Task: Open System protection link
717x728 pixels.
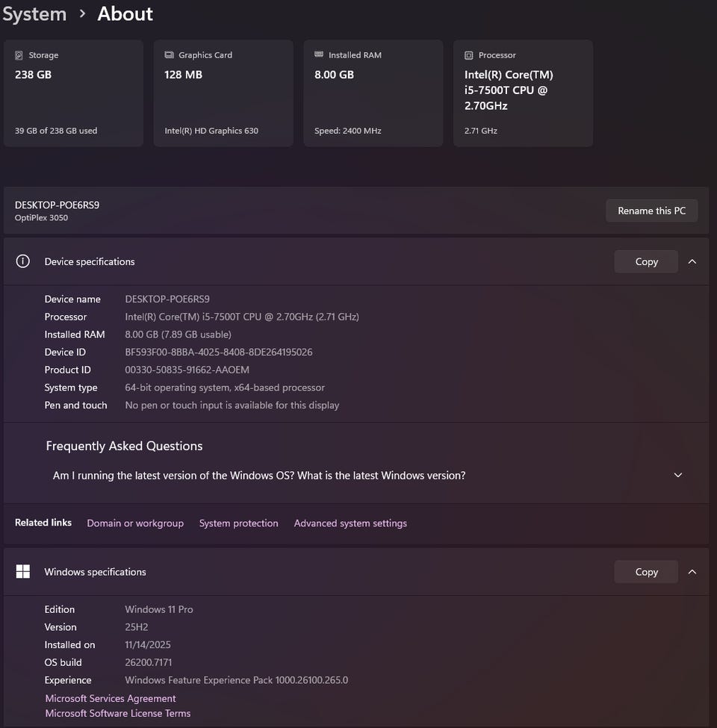Action: pos(238,523)
